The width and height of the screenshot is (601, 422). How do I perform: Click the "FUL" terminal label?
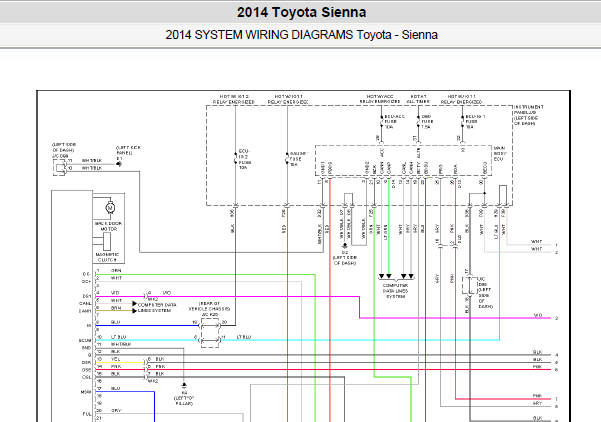point(87,414)
